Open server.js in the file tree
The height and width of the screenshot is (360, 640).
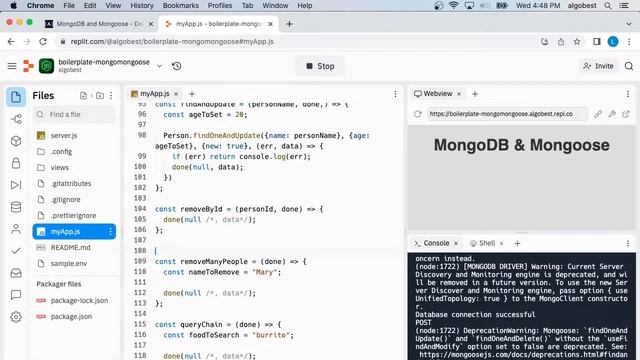(74, 136)
